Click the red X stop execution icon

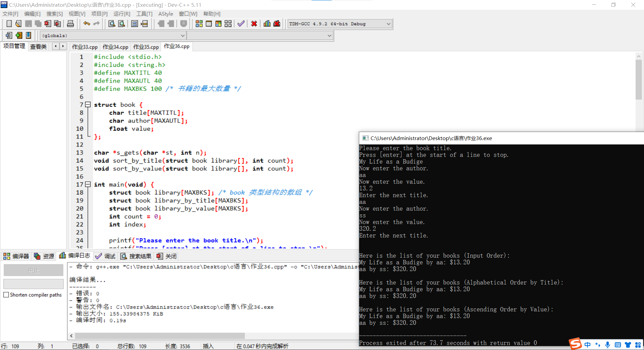point(254,24)
